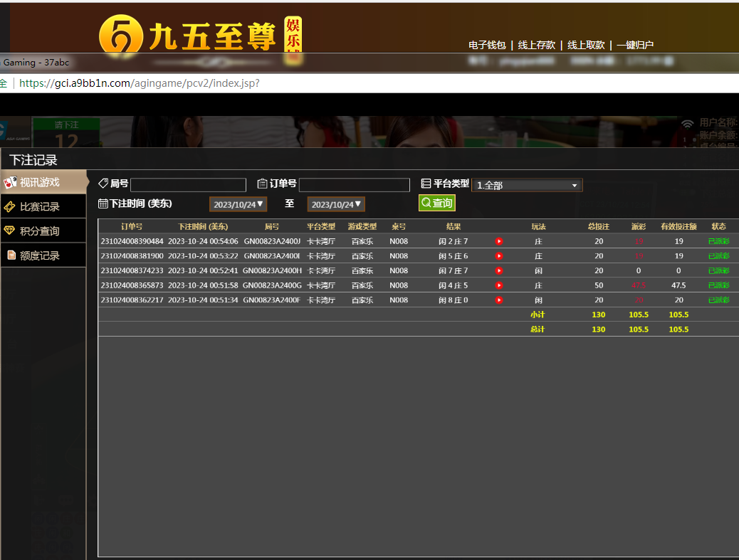Viewport: 739px width, 560px height.
Task: Click the 桌号 column header
Action: pyautogui.click(x=399, y=226)
